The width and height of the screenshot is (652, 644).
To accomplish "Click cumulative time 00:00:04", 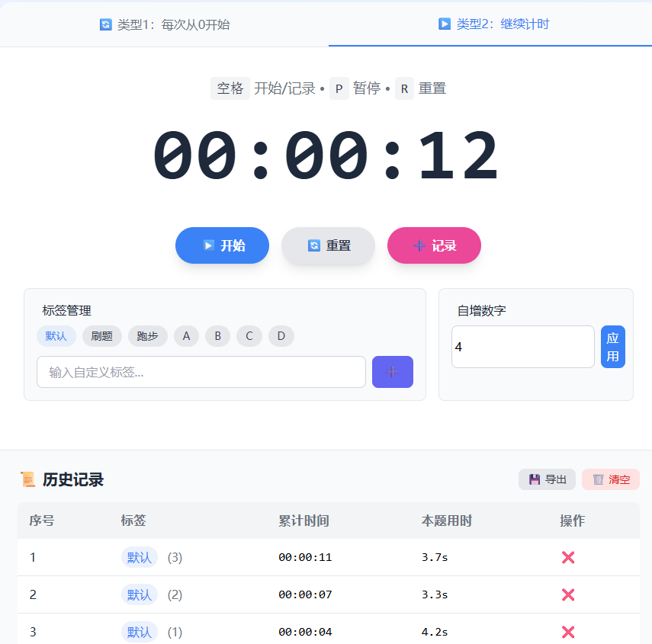I will tap(305, 632).
